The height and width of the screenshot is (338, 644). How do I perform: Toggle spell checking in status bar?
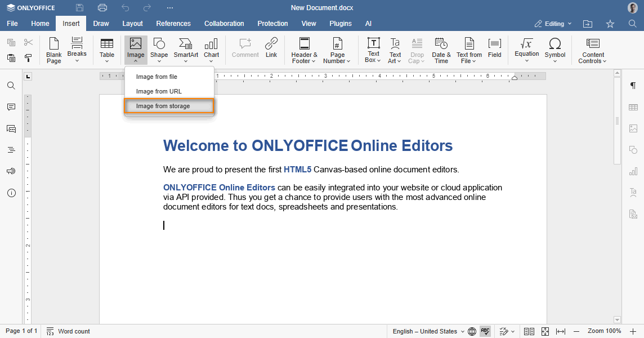485,331
